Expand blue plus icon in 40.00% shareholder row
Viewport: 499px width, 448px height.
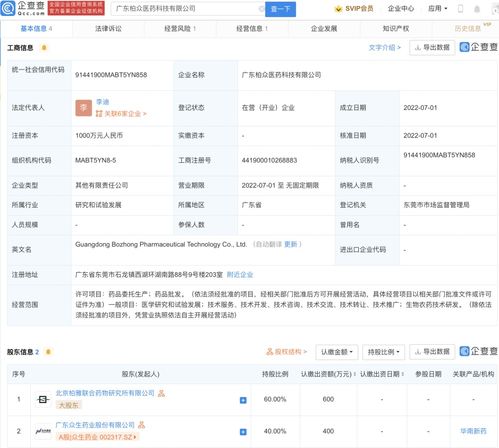(x=243, y=432)
